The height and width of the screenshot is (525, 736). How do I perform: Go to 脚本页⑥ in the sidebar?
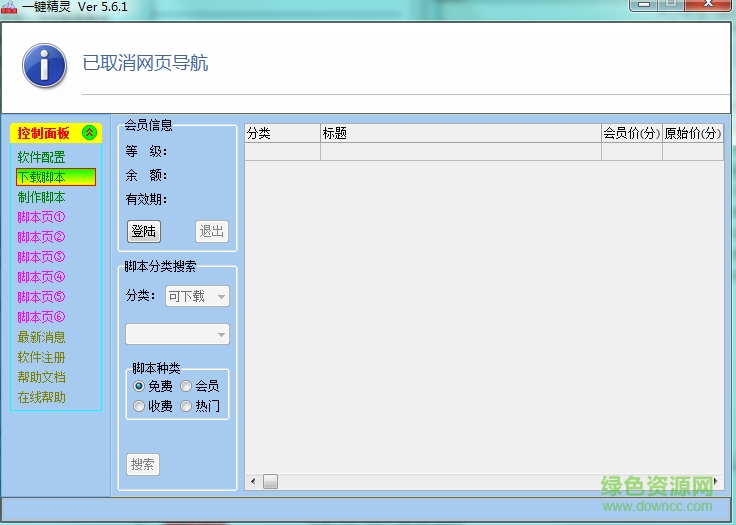[41, 317]
